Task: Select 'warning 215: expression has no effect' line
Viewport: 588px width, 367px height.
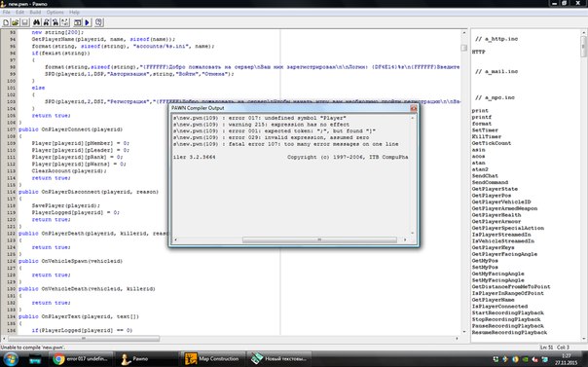Action: [261, 125]
